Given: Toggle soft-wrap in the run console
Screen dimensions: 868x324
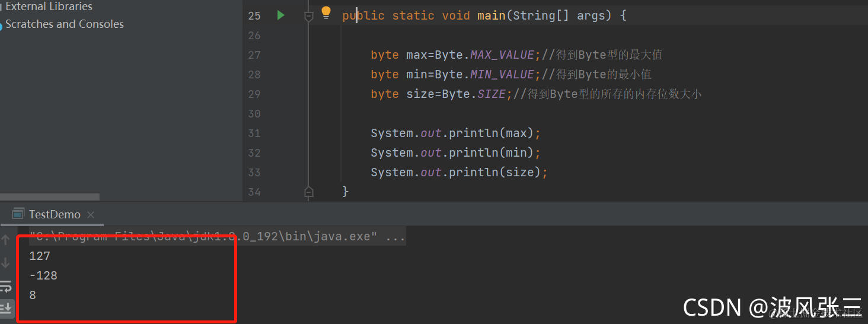Looking at the screenshot, I should (x=6, y=287).
